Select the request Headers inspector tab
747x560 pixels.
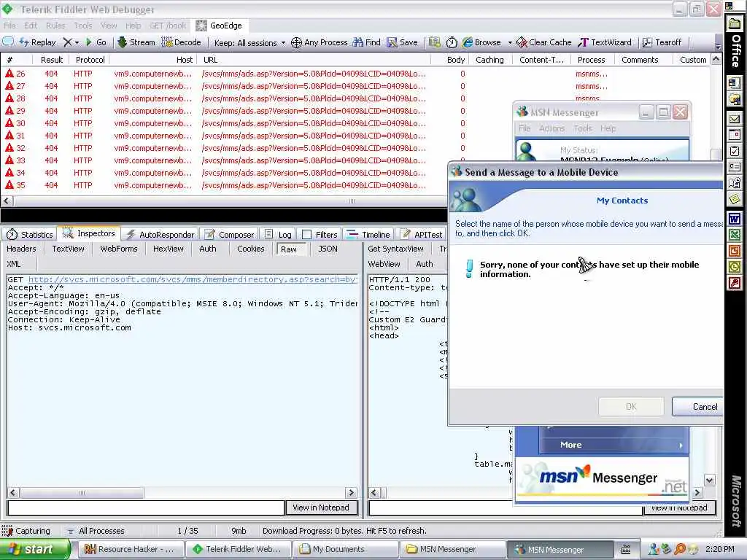21,249
